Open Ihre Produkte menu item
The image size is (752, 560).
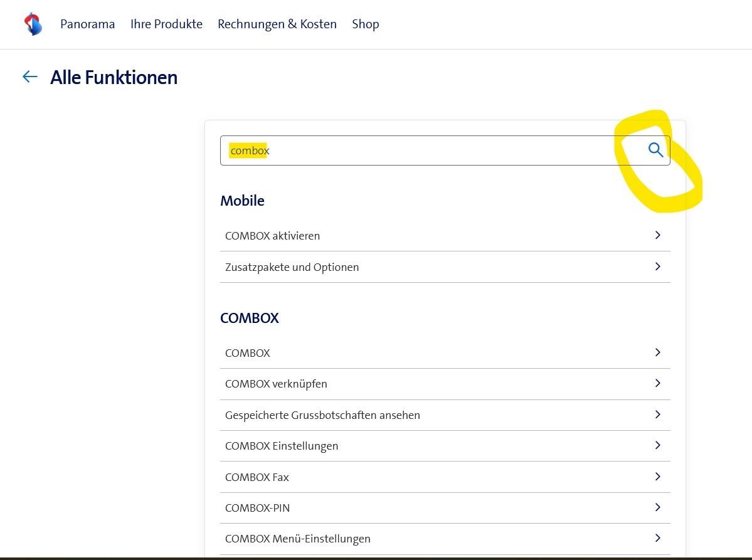pyautogui.click(x=166, y=24)
